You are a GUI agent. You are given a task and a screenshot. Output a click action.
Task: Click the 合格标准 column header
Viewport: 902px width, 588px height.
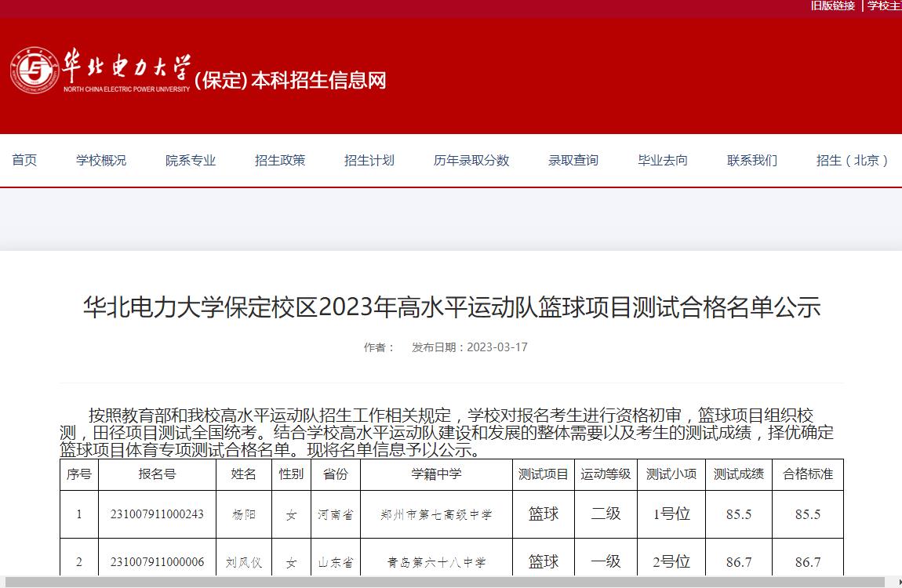808,474
